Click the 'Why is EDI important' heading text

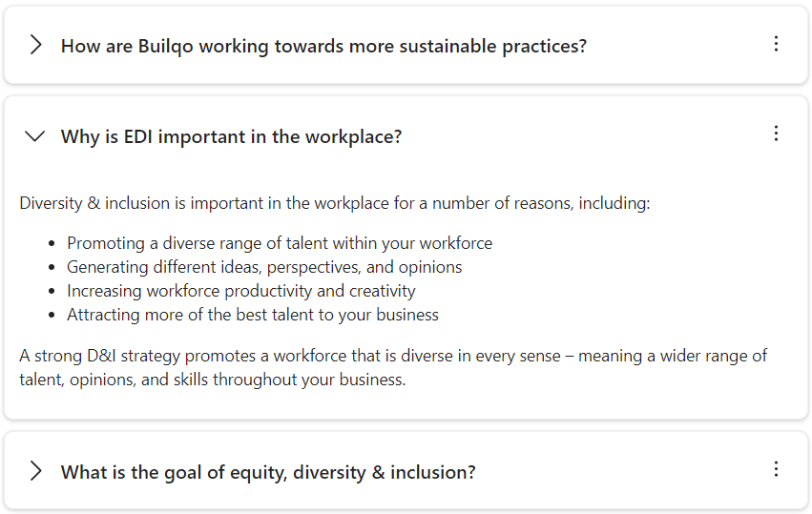[231, 136]
